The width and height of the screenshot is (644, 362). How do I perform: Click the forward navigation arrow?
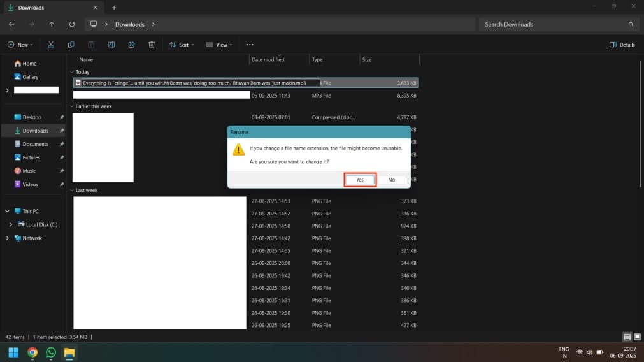pos(32,24)
